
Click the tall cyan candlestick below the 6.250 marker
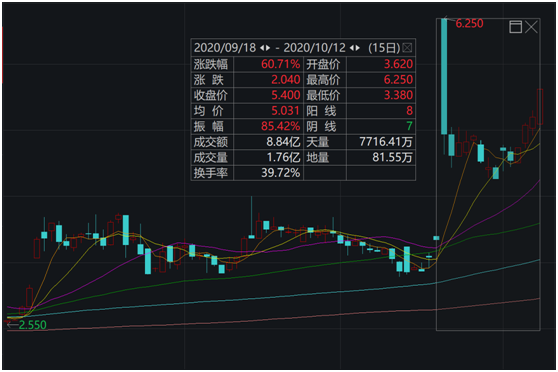[444, 76]
